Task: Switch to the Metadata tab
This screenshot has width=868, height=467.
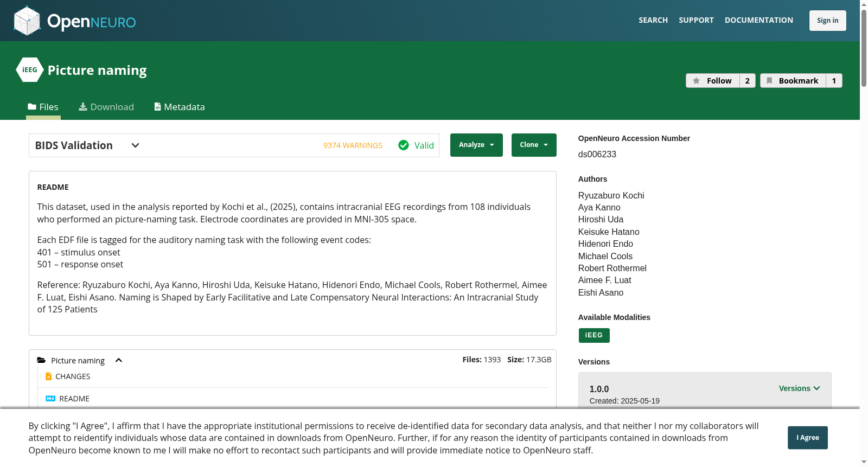Action: pos(180,107)
